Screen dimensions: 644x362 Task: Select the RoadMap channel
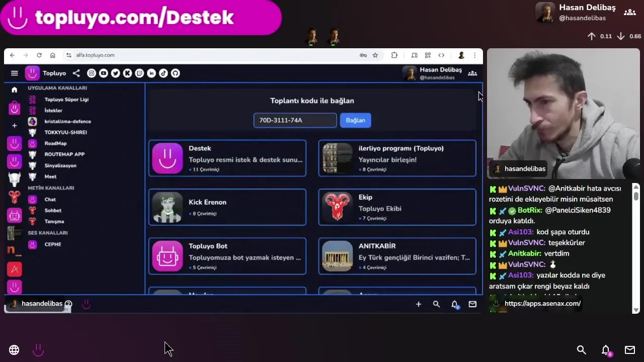point(55,144)
